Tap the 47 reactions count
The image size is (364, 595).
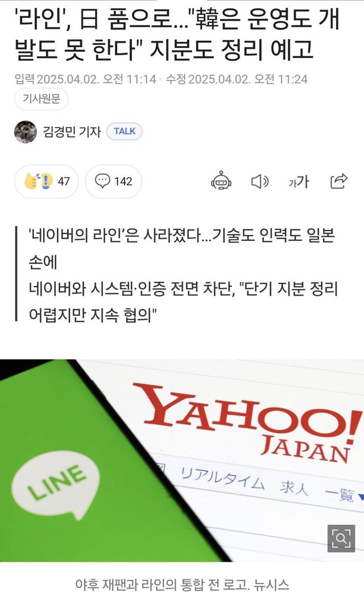click(64, 182)
